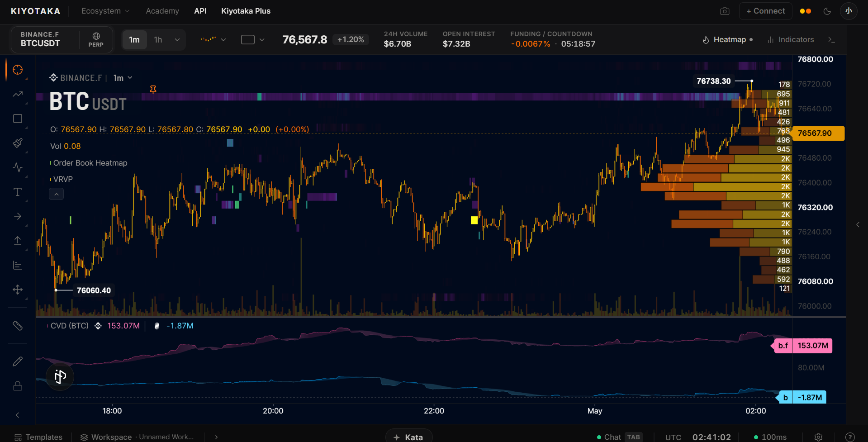The width and height of the screenshot is (868, 442).
Task: Click the pencil edit drawings icon
Action: click(x=18, y=361)
